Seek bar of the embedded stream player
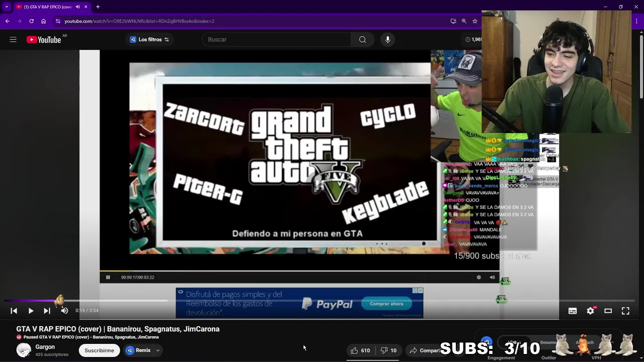The height and width of the screenshot is (362, 644). click(299, 271)
